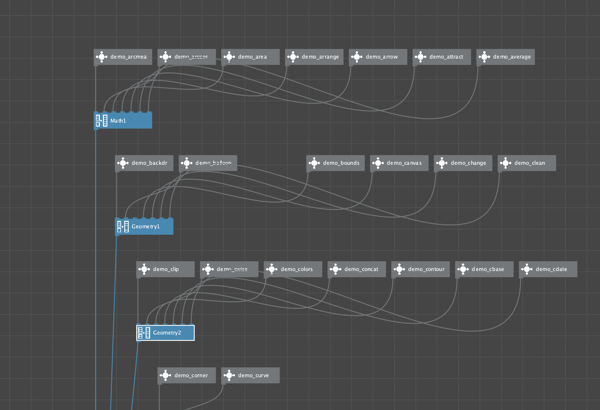Select the node between demo_clip and demo_colors

point(229,270)
